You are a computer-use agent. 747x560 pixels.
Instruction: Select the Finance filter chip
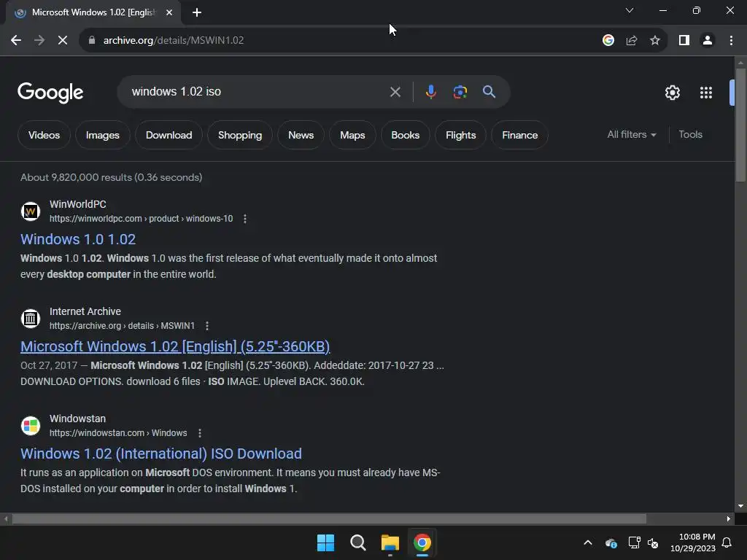pyautogui.click(x=519, y=135)
